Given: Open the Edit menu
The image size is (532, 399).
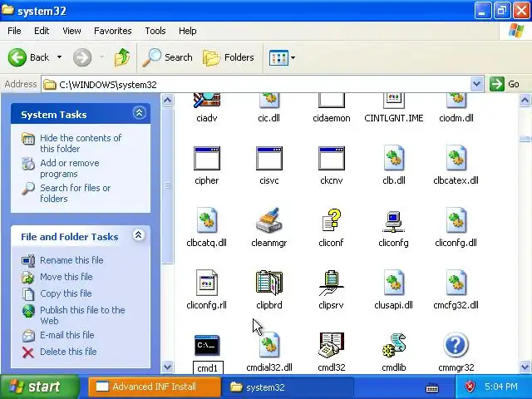Looking at the screenshot, I should click(42, 31).
